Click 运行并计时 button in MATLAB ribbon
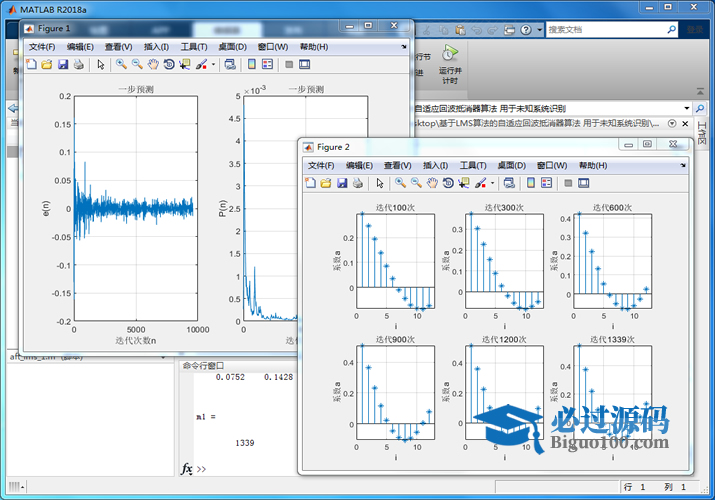The width and height of the screenshot is (715, 500). [x=450, y=64]
